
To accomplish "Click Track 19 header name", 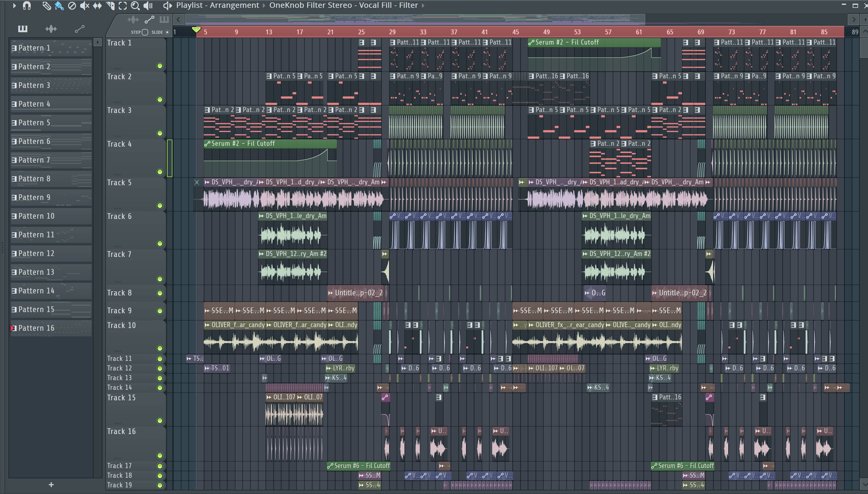I will click(119, 485).
